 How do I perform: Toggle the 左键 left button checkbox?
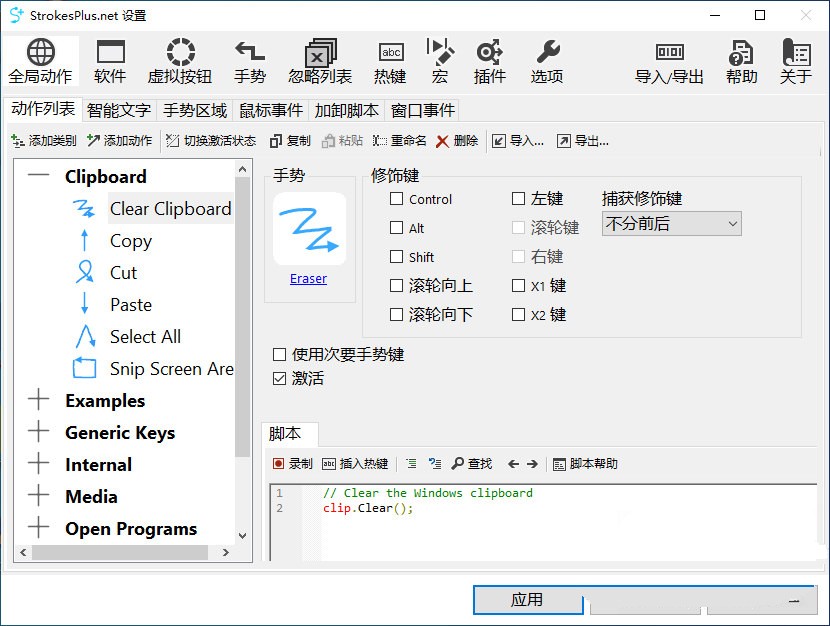click(x=519, y=199)
